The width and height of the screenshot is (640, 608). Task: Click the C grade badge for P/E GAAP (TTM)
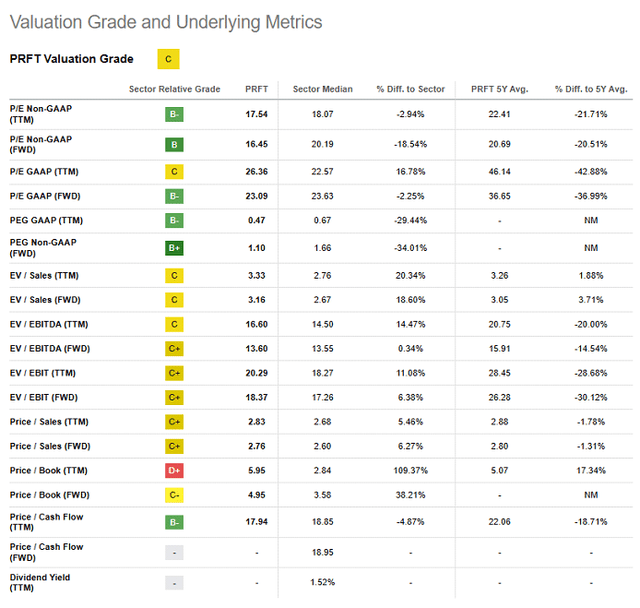(x=174, y=172)
